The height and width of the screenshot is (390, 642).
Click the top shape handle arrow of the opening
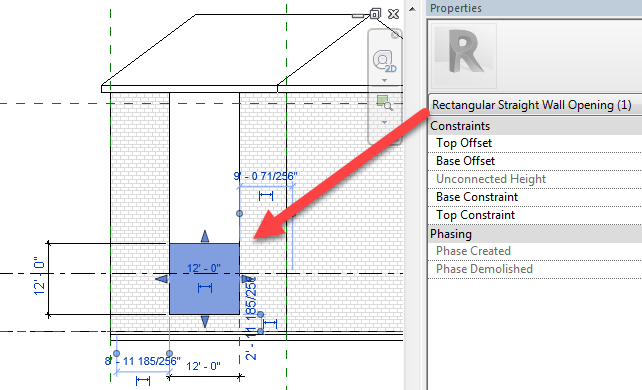[205, 236]
